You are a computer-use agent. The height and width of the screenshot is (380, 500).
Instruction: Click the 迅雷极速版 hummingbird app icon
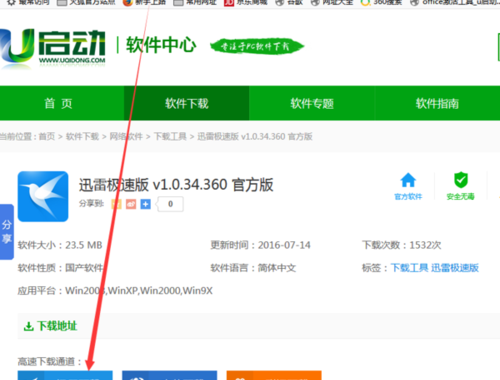point(43,196)
